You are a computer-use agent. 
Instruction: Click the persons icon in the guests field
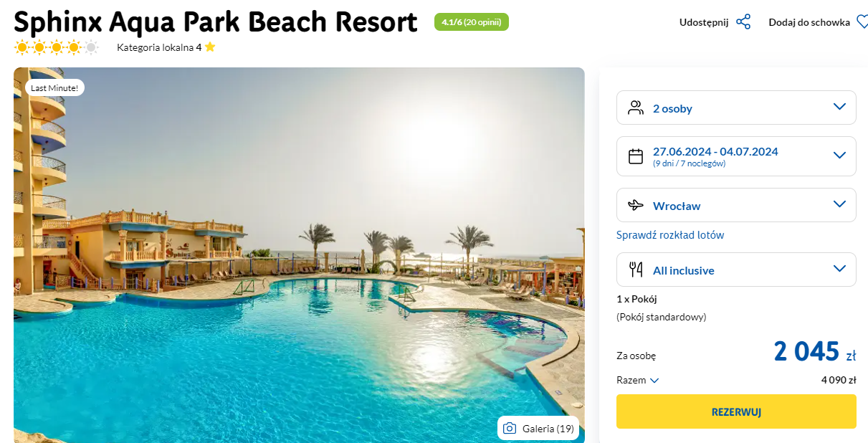point(636,108)
